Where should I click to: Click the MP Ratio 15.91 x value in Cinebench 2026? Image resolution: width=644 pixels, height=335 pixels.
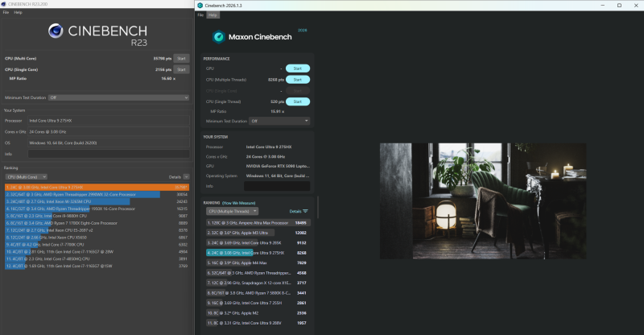277,111
